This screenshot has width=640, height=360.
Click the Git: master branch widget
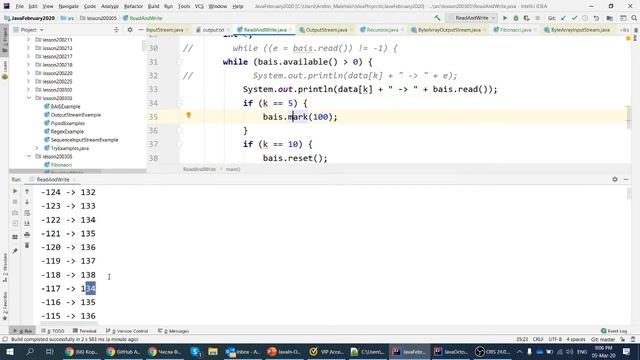tap(603, 339)
